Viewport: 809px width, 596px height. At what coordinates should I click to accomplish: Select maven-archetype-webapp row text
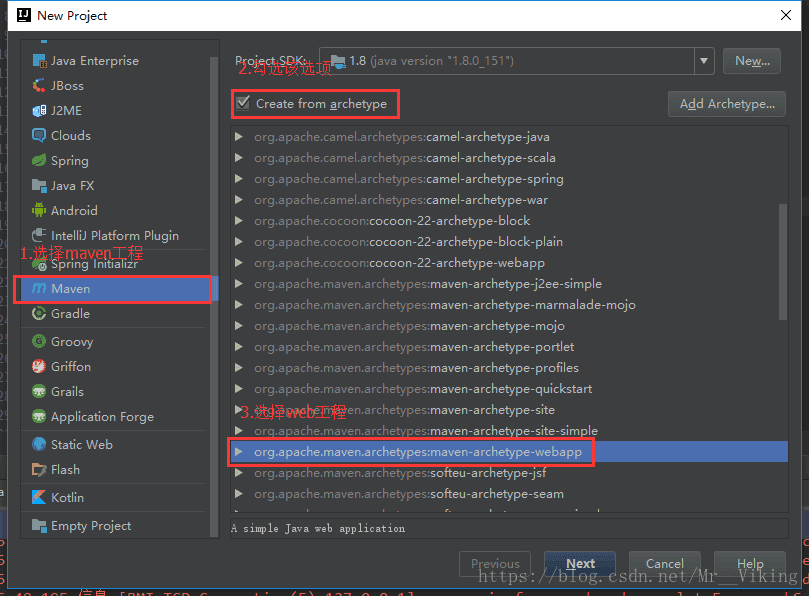click(418, 452)
